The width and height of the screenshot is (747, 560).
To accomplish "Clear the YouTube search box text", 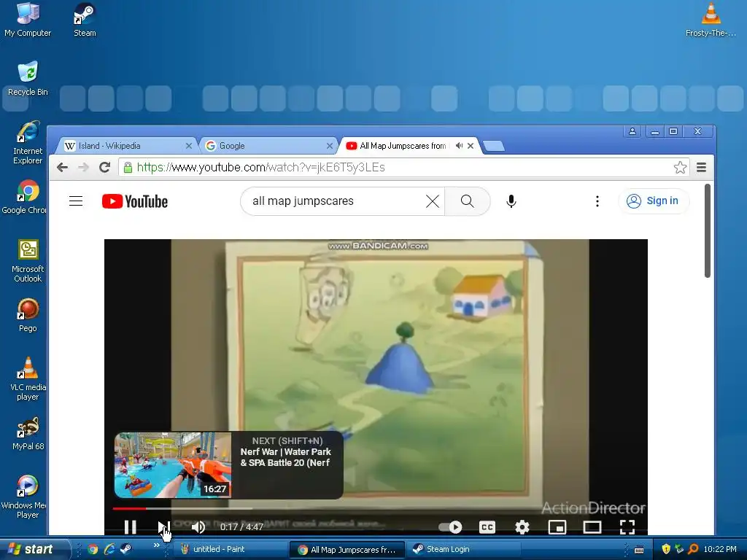I will coord(432,201).
